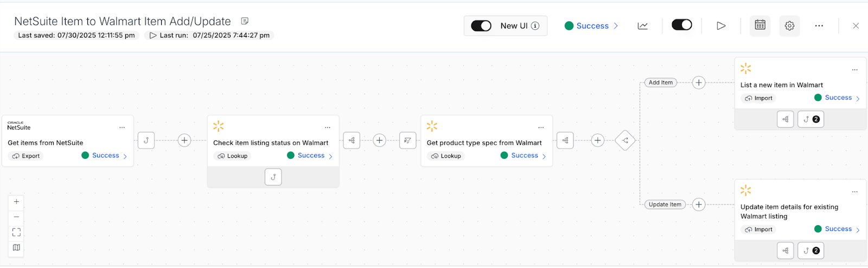
Task: Click Get items from NetSuite title
Action: pos(46,143)
